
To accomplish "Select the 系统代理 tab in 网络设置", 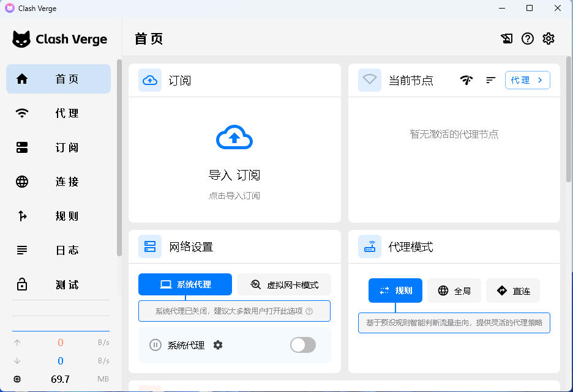I will click(185, 284).
